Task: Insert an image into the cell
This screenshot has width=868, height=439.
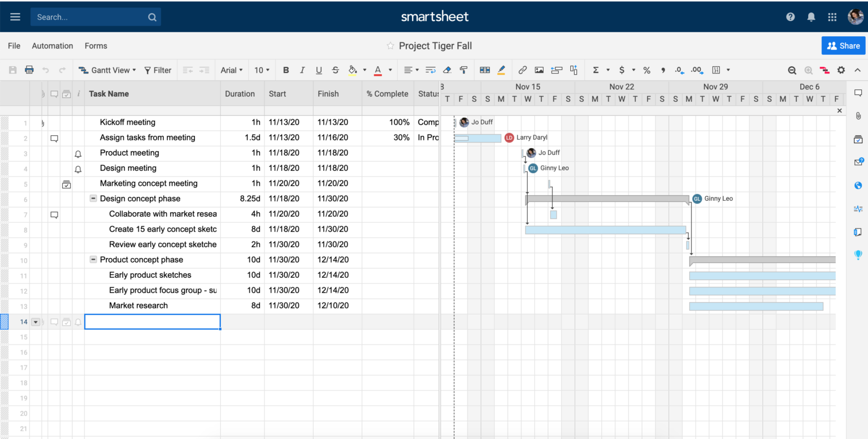Action: [x=539, y=70]
